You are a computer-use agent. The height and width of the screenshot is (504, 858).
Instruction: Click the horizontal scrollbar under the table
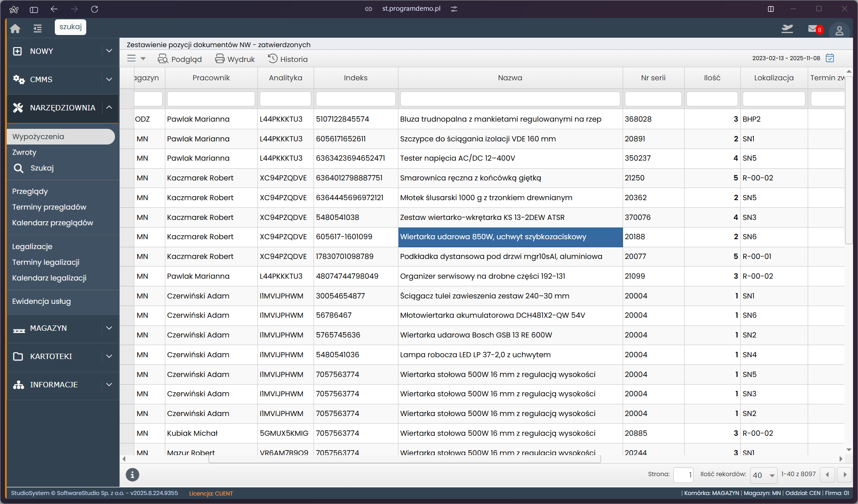click(404, 459)
